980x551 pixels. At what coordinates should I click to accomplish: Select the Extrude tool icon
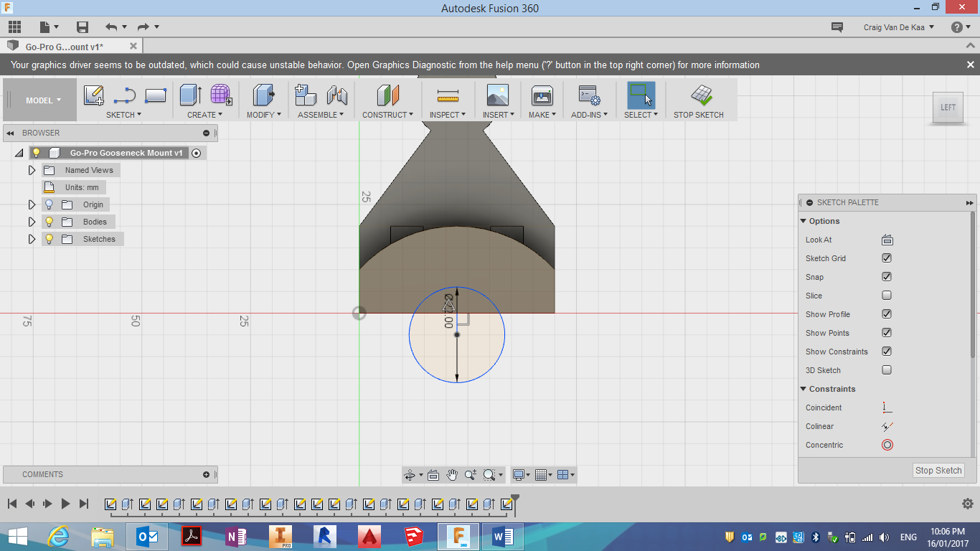tap(191, 95)
